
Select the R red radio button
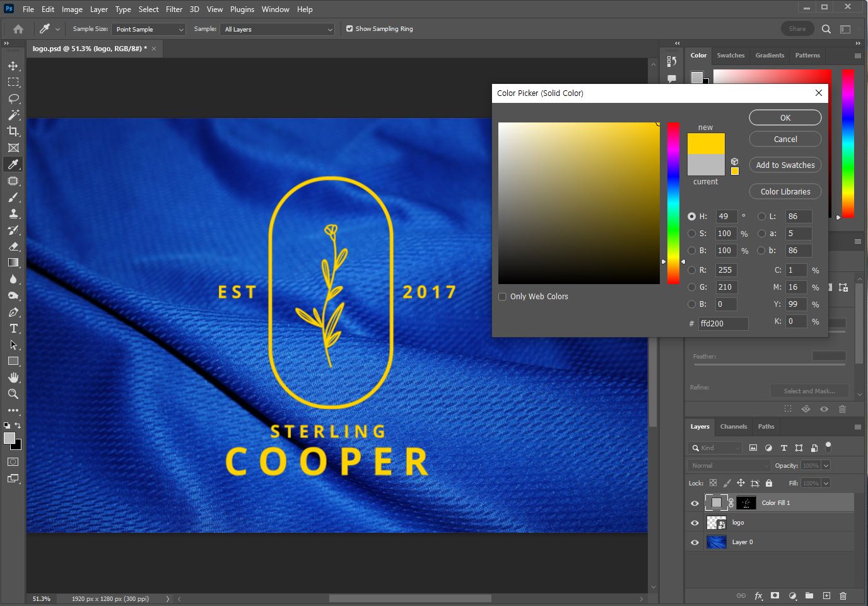point(692,270)
